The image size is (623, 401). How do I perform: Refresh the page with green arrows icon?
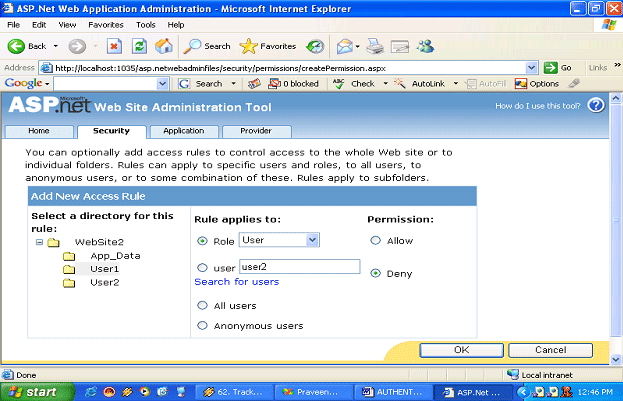click(x=139, y=46)
